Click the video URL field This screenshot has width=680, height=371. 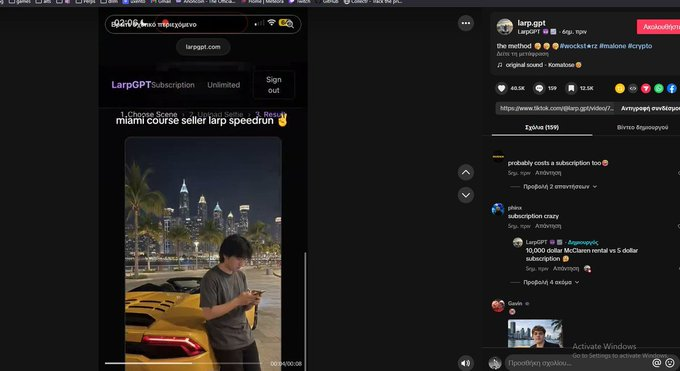click(x=556, y=108)
